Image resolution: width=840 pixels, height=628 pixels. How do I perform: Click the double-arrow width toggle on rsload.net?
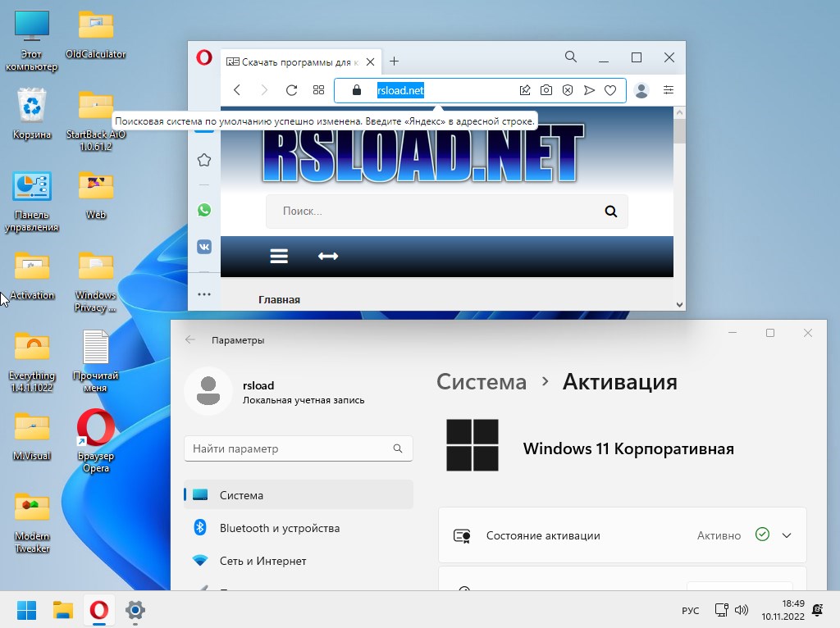tap(328, 256)
